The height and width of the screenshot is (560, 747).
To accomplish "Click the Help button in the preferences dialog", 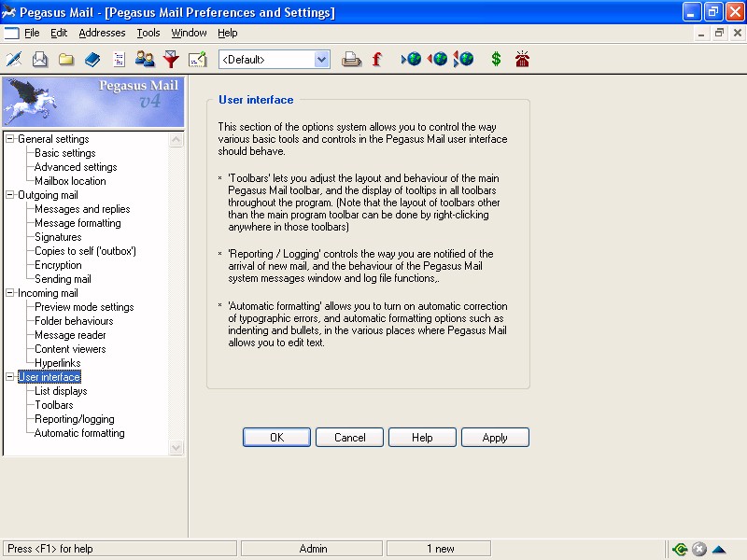I will coord(422,437).
